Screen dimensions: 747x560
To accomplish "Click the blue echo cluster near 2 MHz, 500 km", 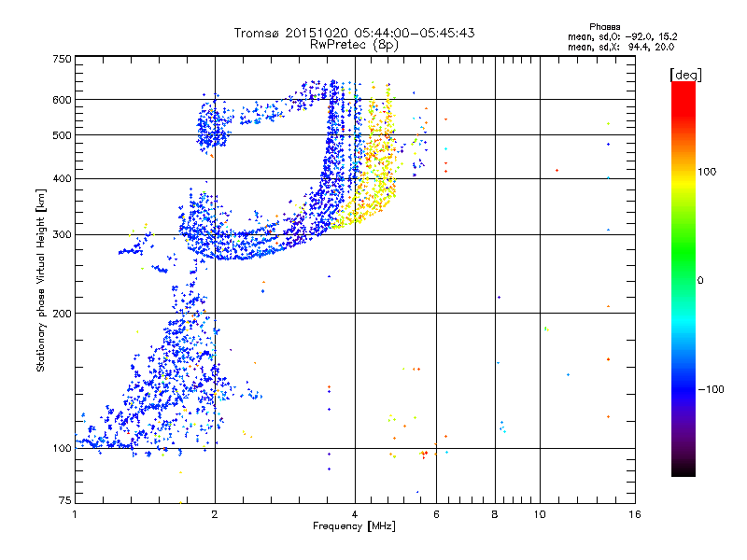I will click(x=212, y=126).
